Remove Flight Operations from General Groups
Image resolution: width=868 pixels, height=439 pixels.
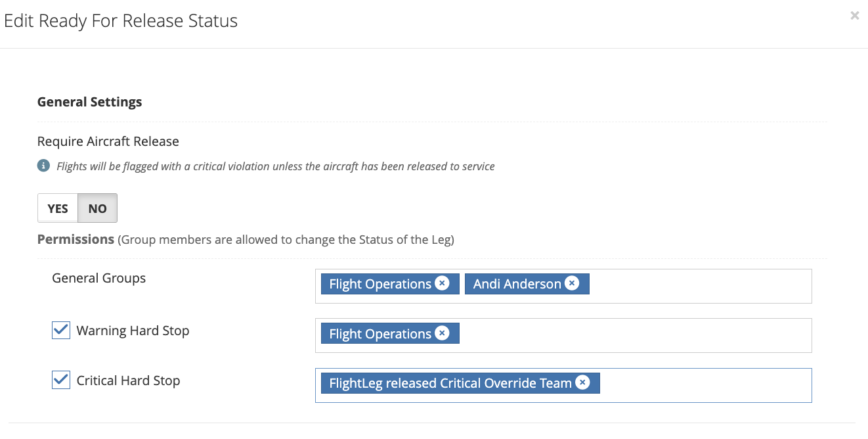tap(443, 283)
